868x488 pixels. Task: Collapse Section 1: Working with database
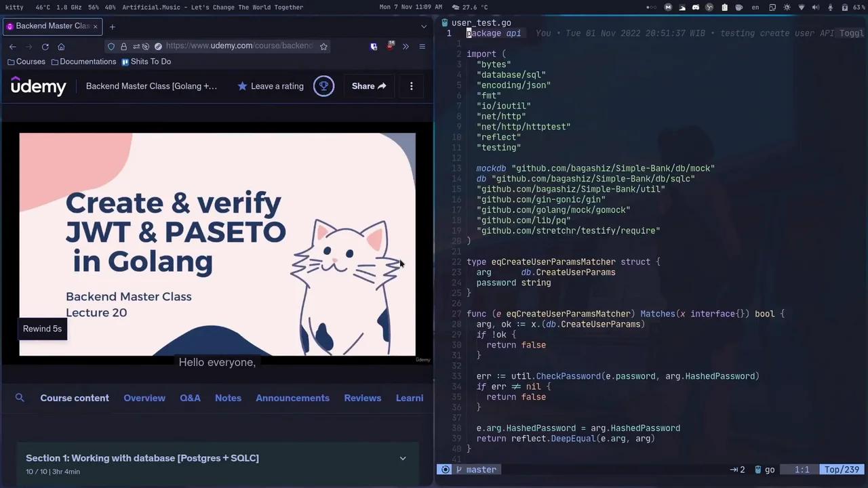pos(403,458)
